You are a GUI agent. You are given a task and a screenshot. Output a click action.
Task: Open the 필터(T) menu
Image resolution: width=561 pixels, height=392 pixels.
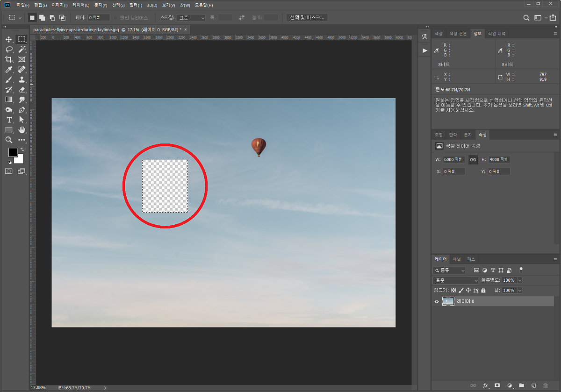(x=136, y=5)
